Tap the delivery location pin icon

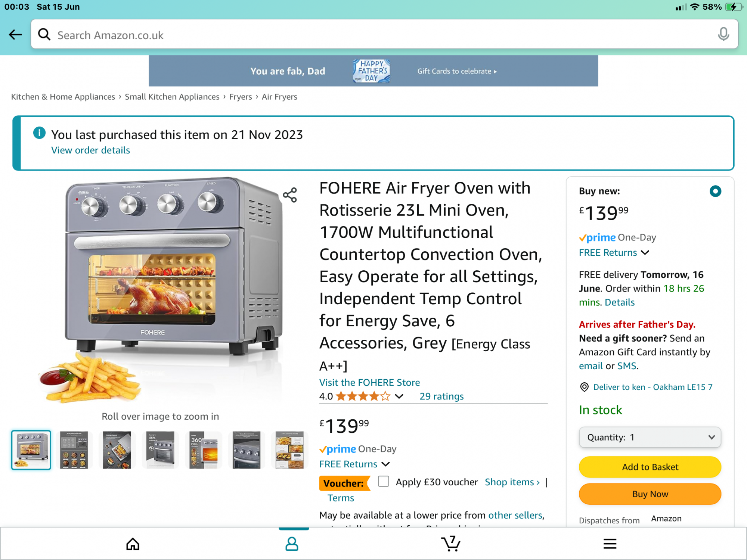pos(584,387)
